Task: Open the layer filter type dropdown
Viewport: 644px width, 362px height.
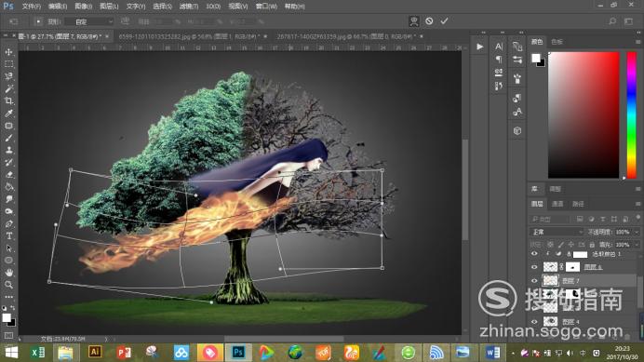Action: point(549,219)
